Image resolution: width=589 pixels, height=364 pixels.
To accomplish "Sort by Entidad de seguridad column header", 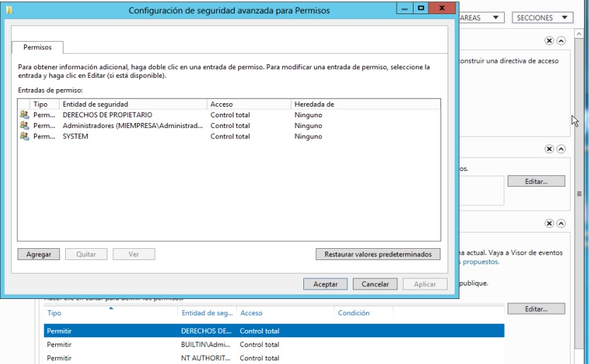I will point(134,104).
